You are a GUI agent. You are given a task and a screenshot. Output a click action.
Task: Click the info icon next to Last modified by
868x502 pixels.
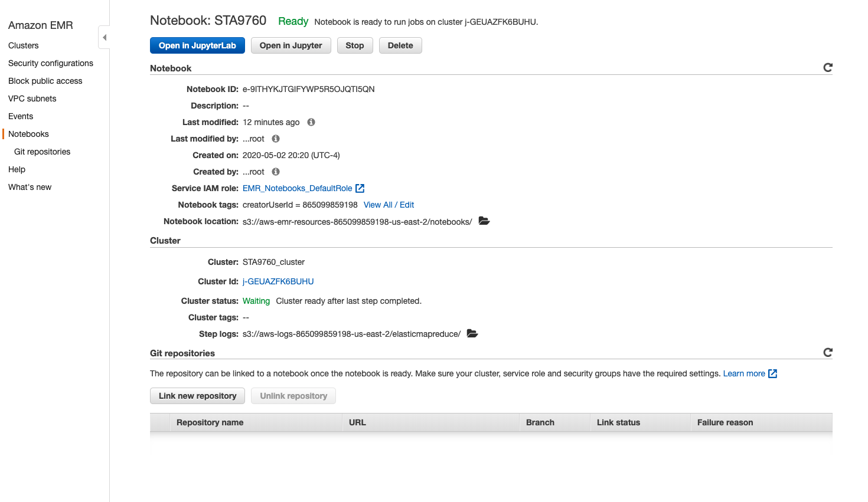tap(275, 139)
